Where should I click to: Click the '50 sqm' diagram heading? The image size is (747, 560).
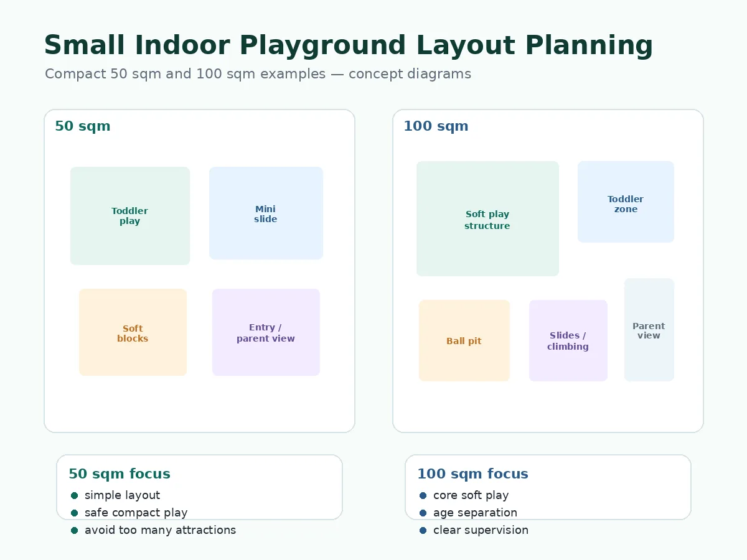tap(83, 126)
